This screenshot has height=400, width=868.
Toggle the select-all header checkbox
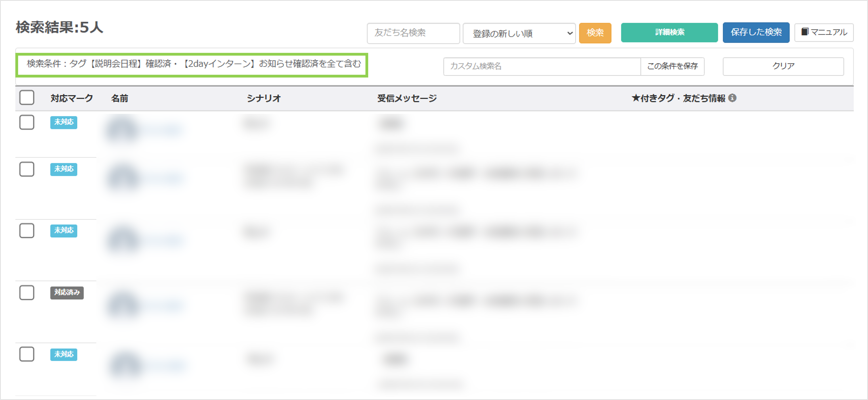[x=27, y=98]
